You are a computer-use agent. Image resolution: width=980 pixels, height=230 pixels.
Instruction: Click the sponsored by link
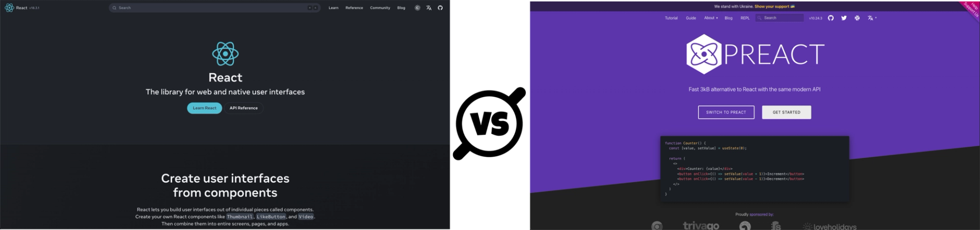click(761, 215)
